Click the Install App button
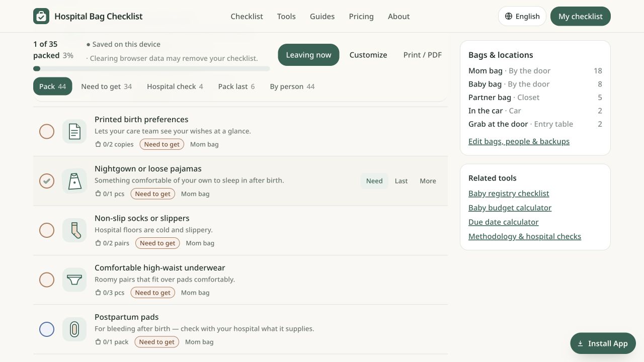The height and width of the screenshot is (362, 644). tap(603, 343)
